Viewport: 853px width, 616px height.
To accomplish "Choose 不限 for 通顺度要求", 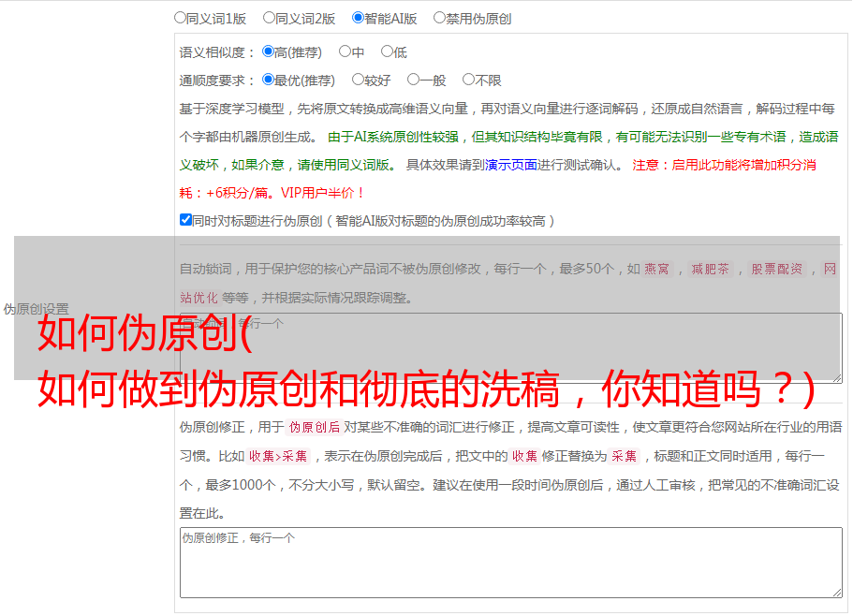I will [x=468, y=81].
